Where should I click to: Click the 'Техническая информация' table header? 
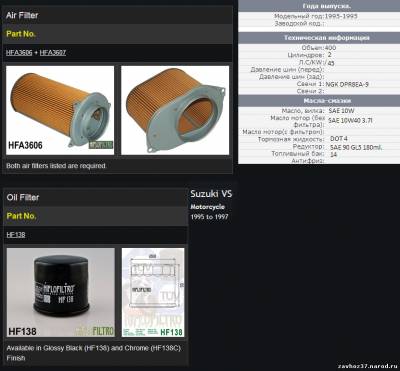pos(326,38)
